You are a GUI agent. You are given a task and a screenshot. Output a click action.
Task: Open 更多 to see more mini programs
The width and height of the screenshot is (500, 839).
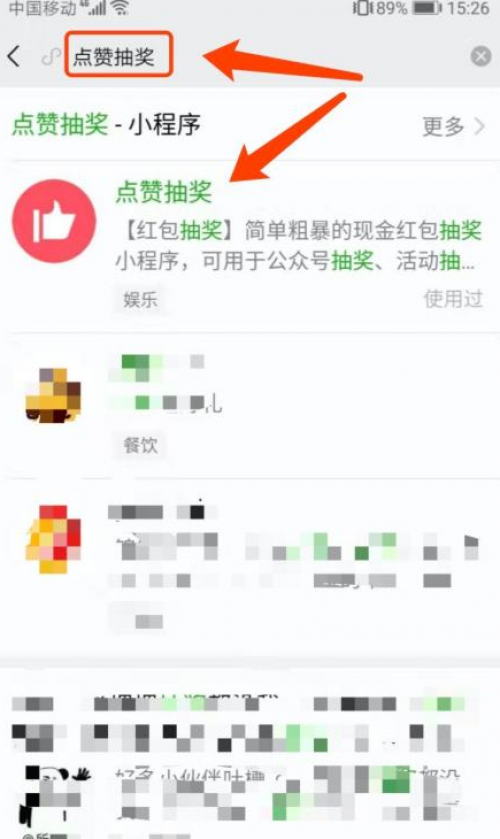[443, 127]
